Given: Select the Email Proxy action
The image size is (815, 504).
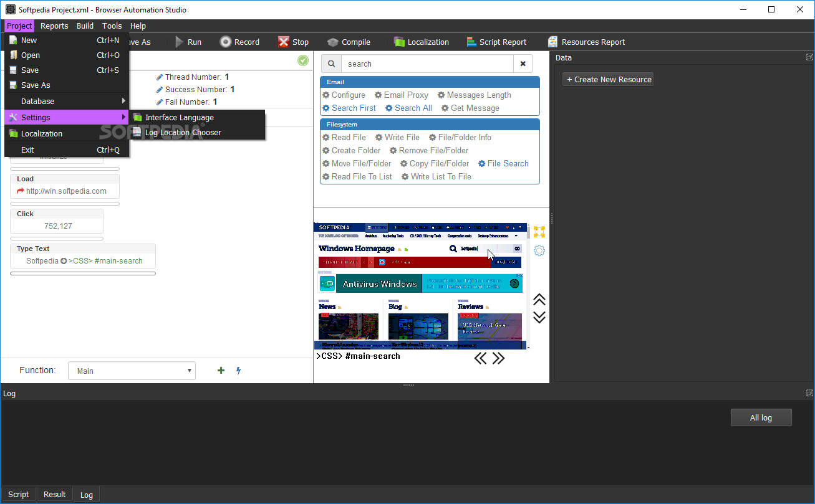Looking at the screenshot, I should pyautogui.click(x=401, y=95).
